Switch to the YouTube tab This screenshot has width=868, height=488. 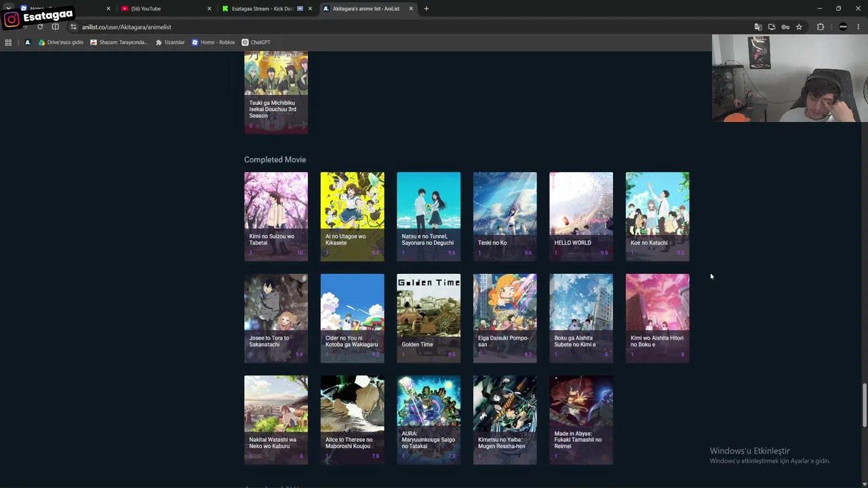165,9
